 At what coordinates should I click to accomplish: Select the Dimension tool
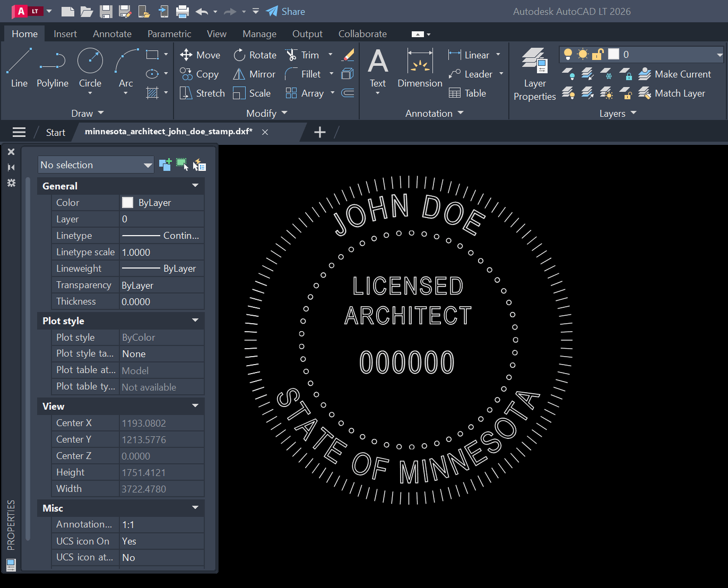(420, 68)
